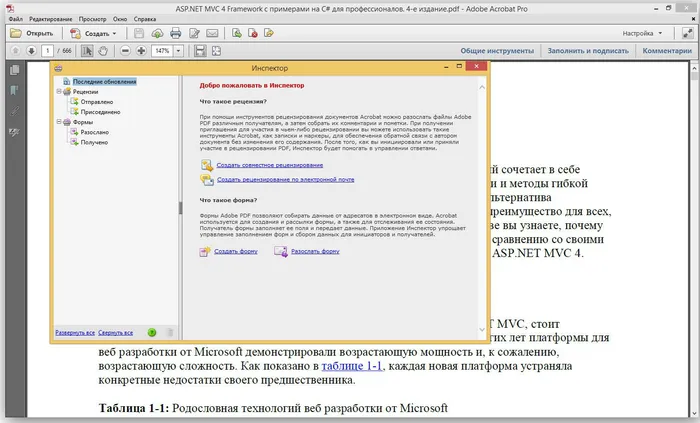Click the Создать форму link
Screen dimensions: 700x423
click(x=236, y=252)
